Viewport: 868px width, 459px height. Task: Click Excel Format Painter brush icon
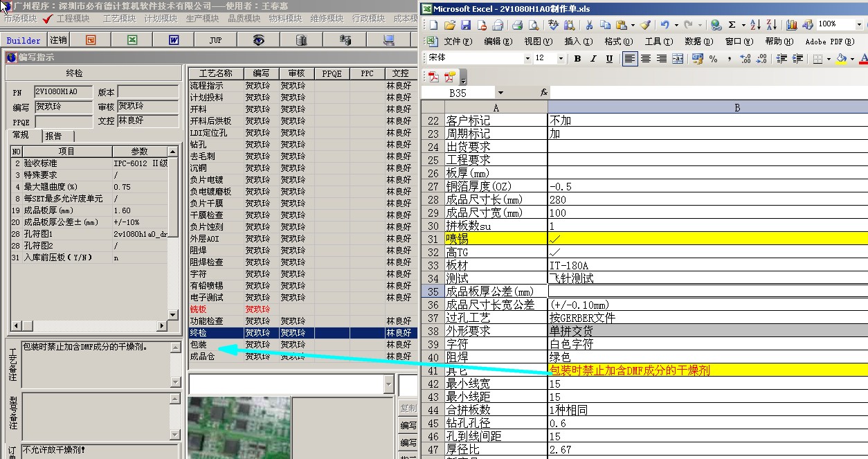pyautogui.click(x=645, y=25)
